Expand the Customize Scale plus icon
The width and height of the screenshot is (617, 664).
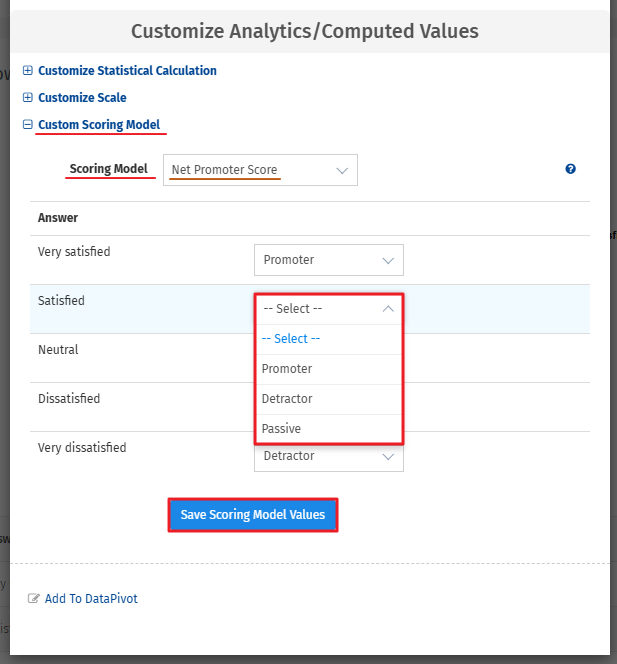[x=28, y=98]
